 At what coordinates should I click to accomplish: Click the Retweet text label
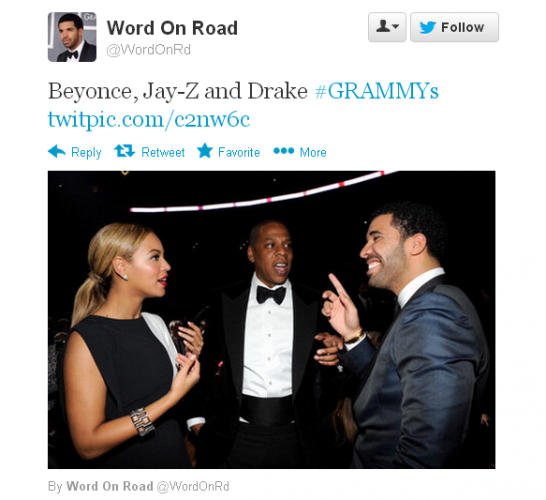tap(163, 152)
